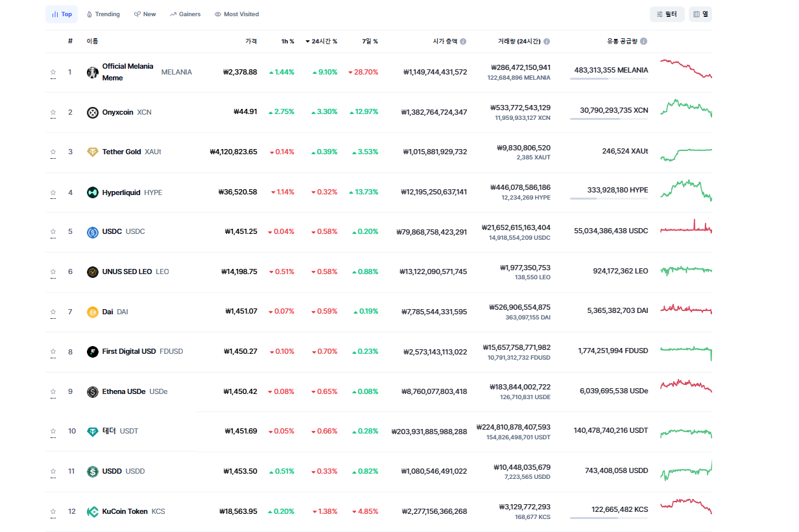799x532 pixels.
Task: Open the 필터 filter button
Action: (667, 14)
